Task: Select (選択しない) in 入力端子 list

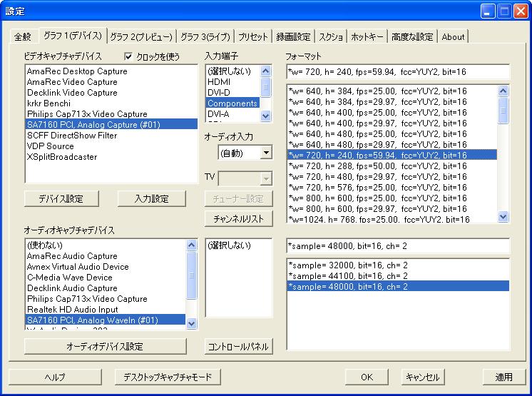Action: pyautogui.click(x=232, y=71)
